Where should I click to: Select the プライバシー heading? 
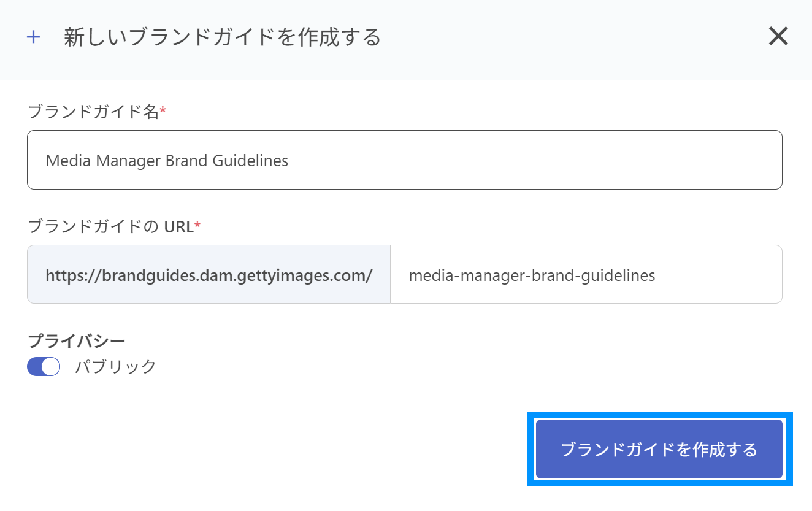tap(77, 341)
